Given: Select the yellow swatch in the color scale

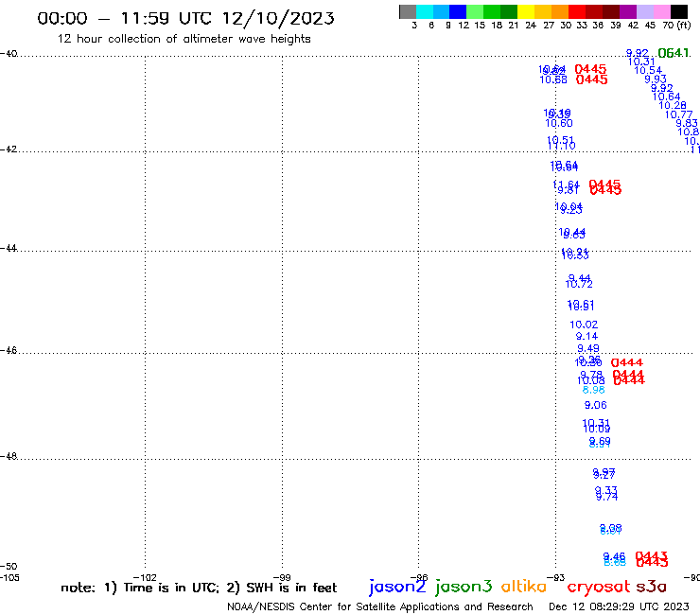Looking at the screenshot, I should (x=526, y=11).
